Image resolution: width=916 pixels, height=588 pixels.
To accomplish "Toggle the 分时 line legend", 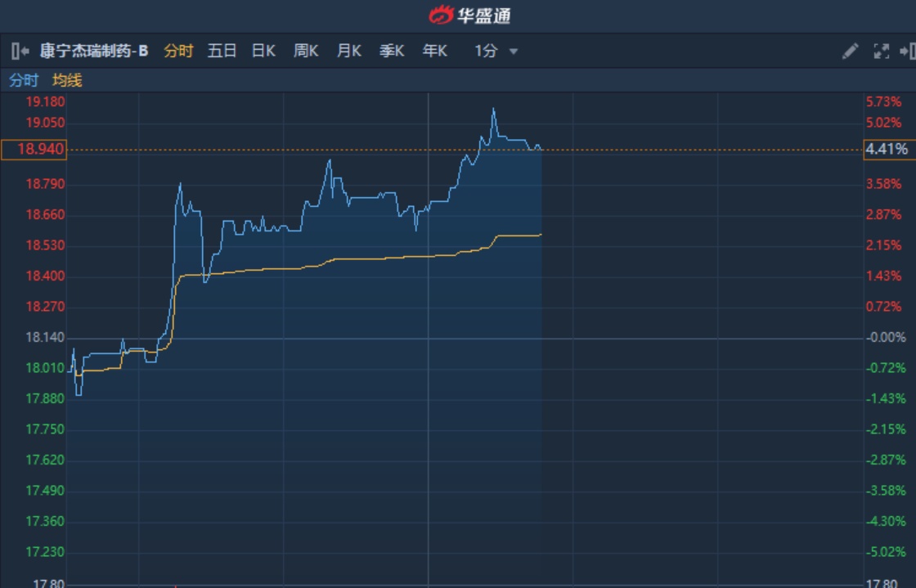I will (x=24, y=80).
